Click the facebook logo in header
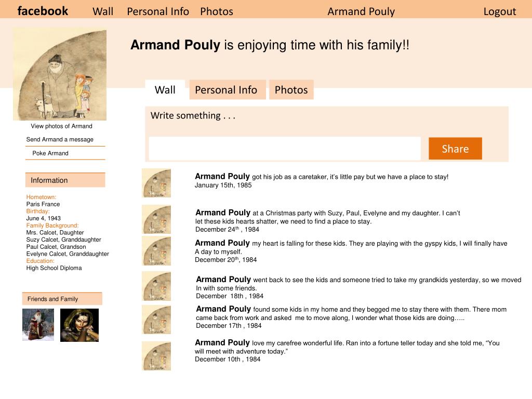532x399 pixels. (43, 11)
